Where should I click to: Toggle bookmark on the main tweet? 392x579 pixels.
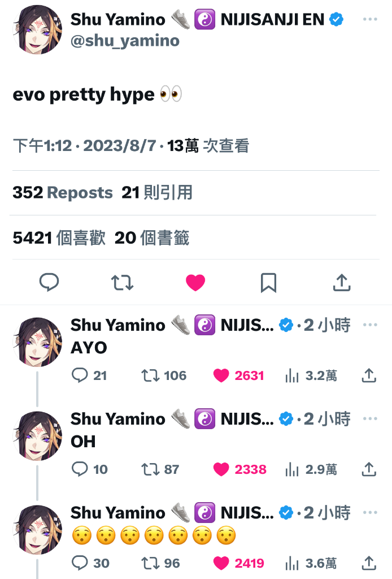tap(268, 283)
